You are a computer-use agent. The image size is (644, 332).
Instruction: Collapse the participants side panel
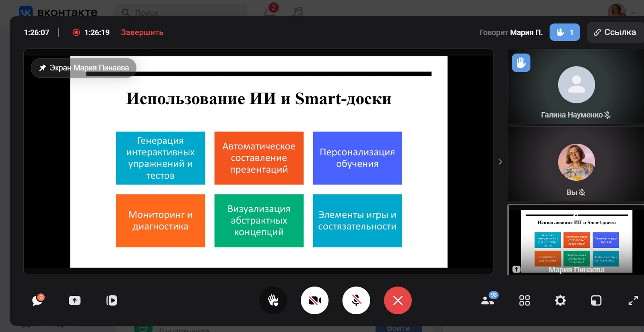pyautogui.click(x=500, y=162)
